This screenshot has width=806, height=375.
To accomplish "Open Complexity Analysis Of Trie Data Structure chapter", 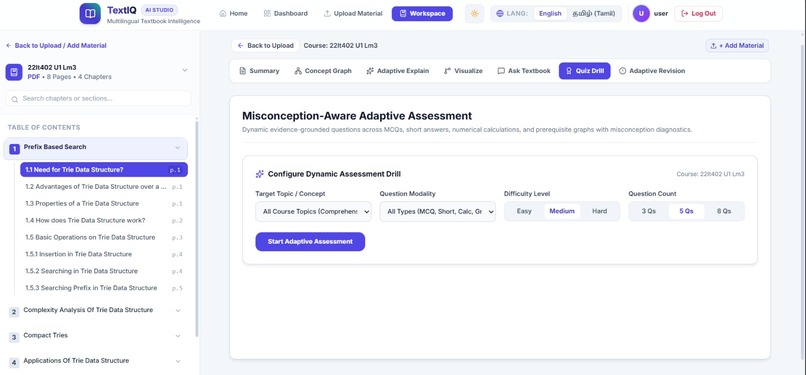I will (x=88, y=310).
